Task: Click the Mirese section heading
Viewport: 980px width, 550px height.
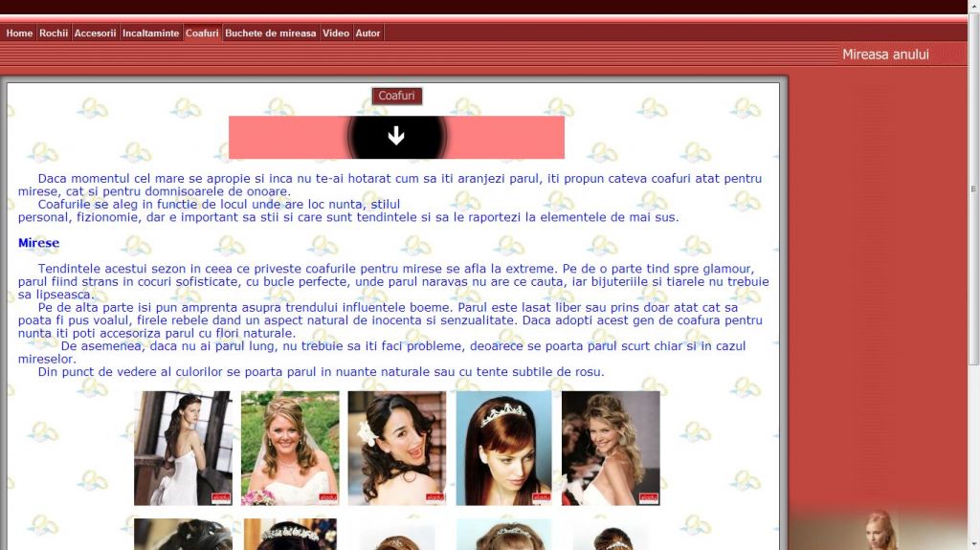Action: coord(38,244)
